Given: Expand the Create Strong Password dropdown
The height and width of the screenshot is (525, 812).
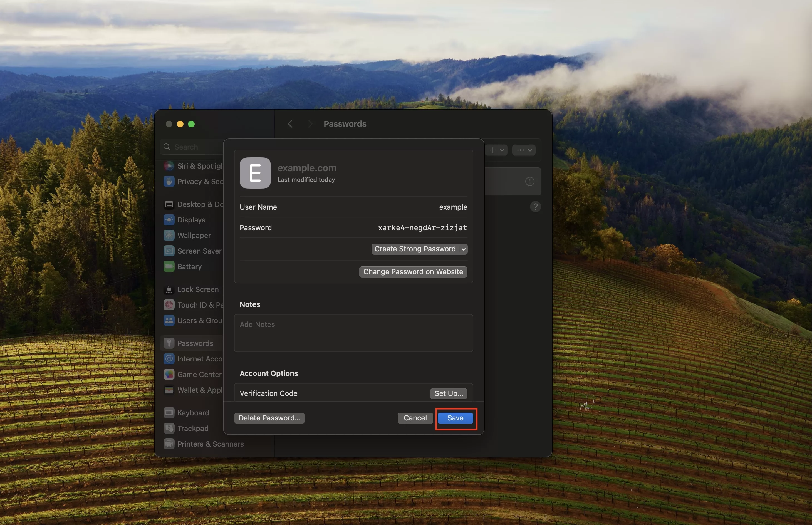Looking at the screenshot, I should coord(463,249).
